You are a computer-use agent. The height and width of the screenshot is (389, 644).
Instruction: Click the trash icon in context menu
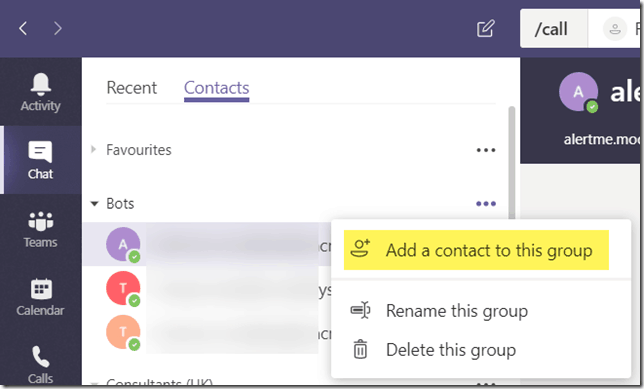tap(360, 349)
